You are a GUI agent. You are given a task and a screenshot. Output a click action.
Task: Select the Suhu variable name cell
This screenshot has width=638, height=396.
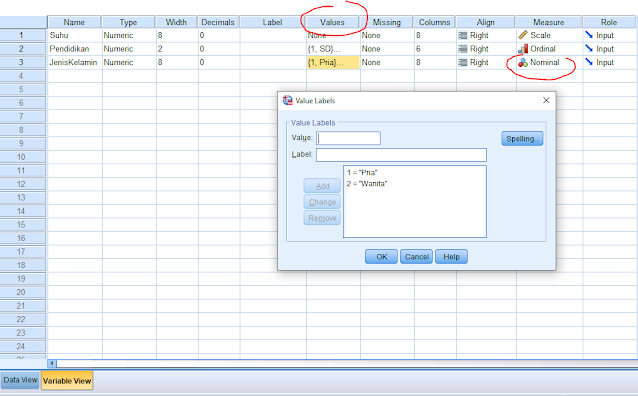point(74,35)
